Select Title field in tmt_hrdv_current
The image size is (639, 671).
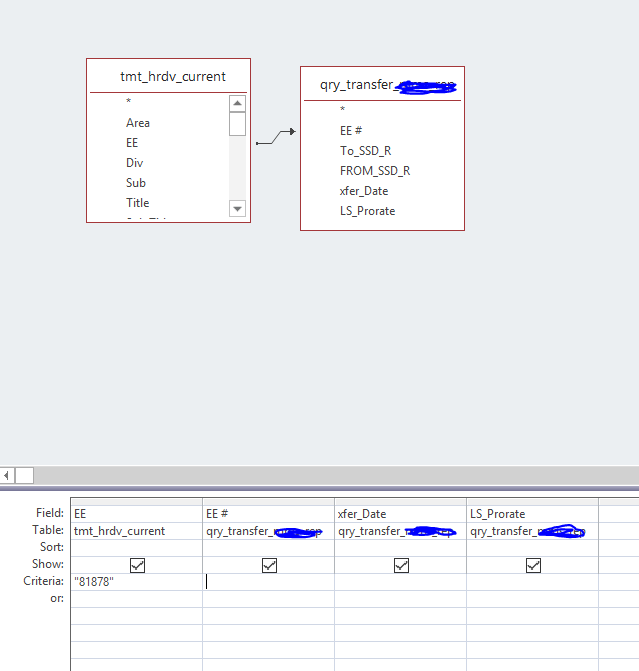[x=137, y=202]
